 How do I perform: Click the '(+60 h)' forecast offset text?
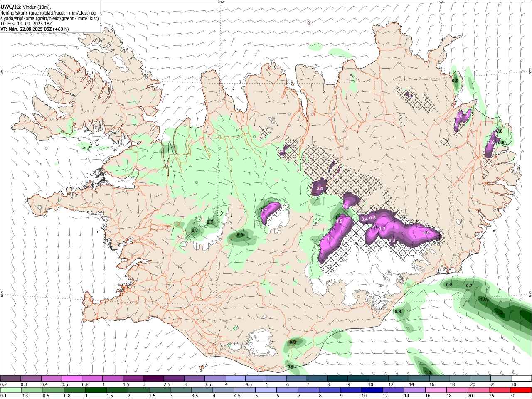click(x=61, y=29)
